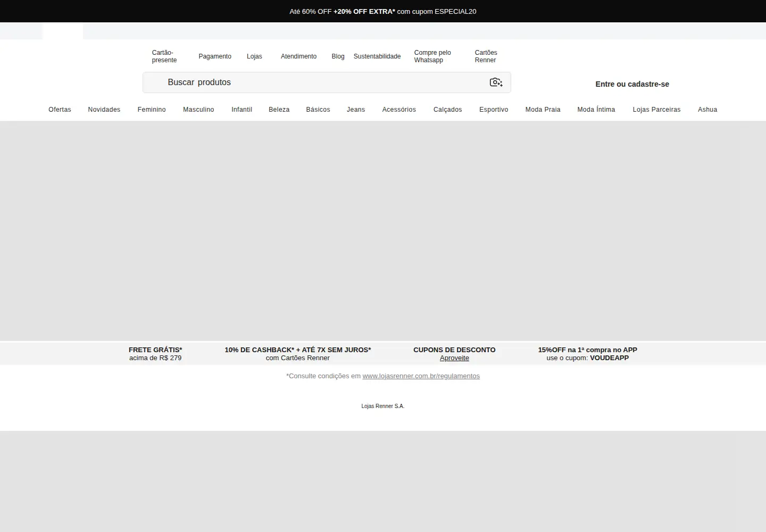The height and width of the screenshot is (532, 766).
Task: Open the Masculino menu
Action: tap(198, 110)
